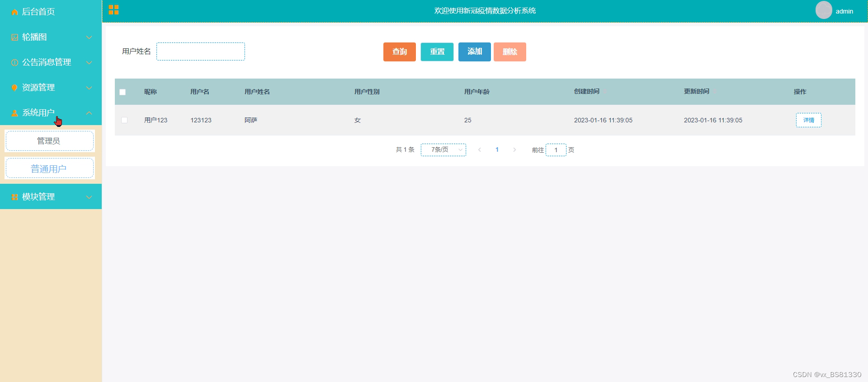Click the admin avatar image
This screenshot has width=868, height=382.
coord(824,10)
